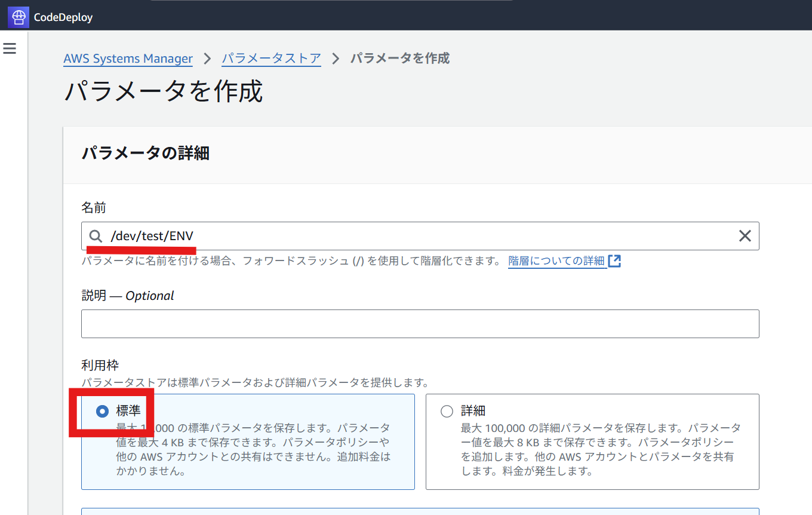Viewport: 812px width, 515px height.
Task: Click the 利用枠 label
Action: pos(100,364)
